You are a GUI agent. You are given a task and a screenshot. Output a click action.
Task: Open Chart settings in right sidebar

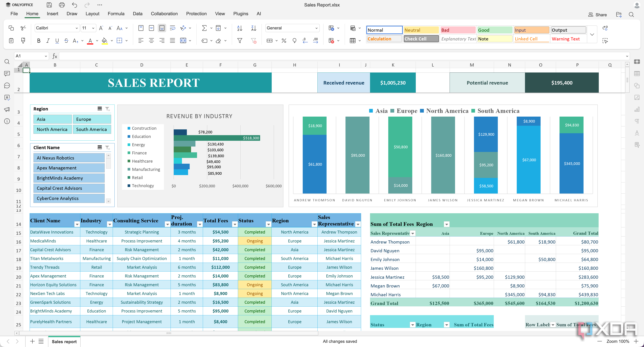pyautogui.click(x=637, y=109)
